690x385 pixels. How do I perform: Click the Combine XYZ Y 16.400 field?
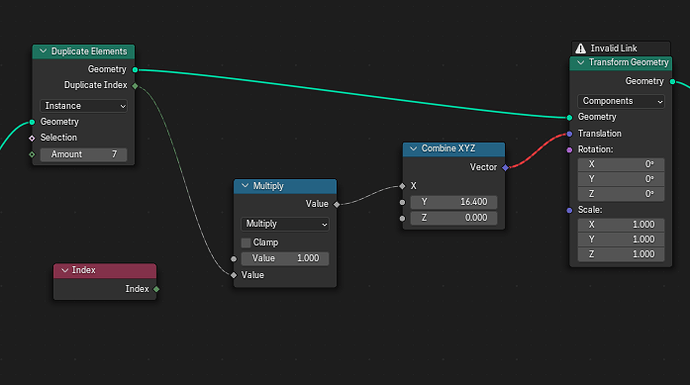click(454, 202)
